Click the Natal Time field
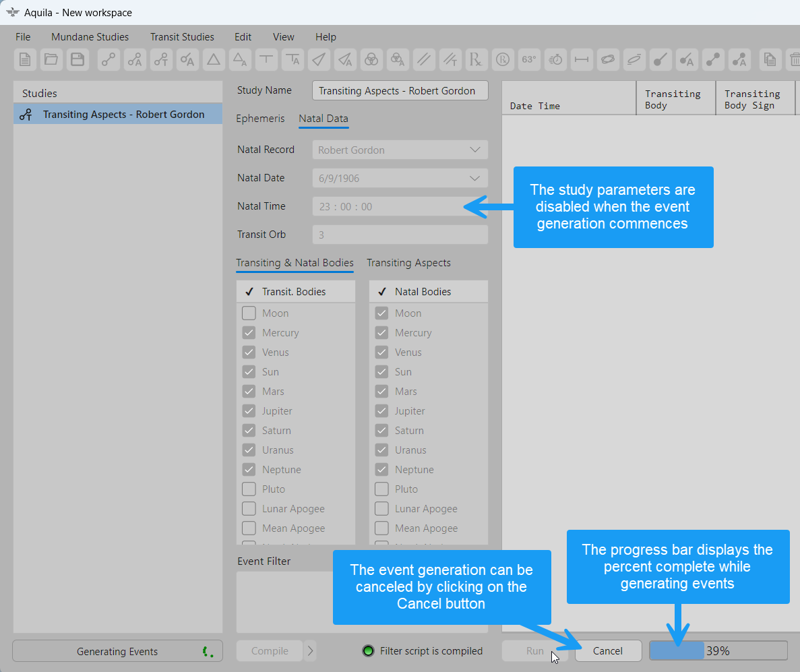Viewport: 800px width, 672px height. (400, 207)
